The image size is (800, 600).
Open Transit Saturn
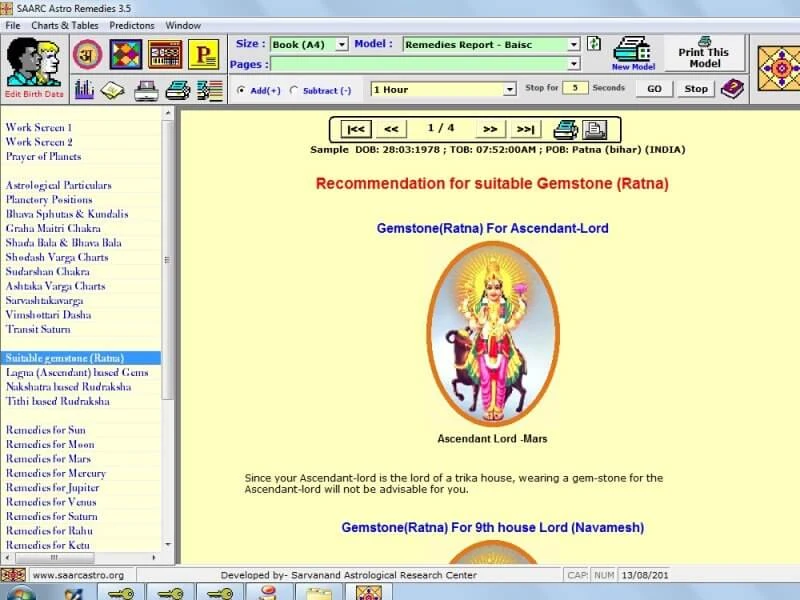click(38, 329)
